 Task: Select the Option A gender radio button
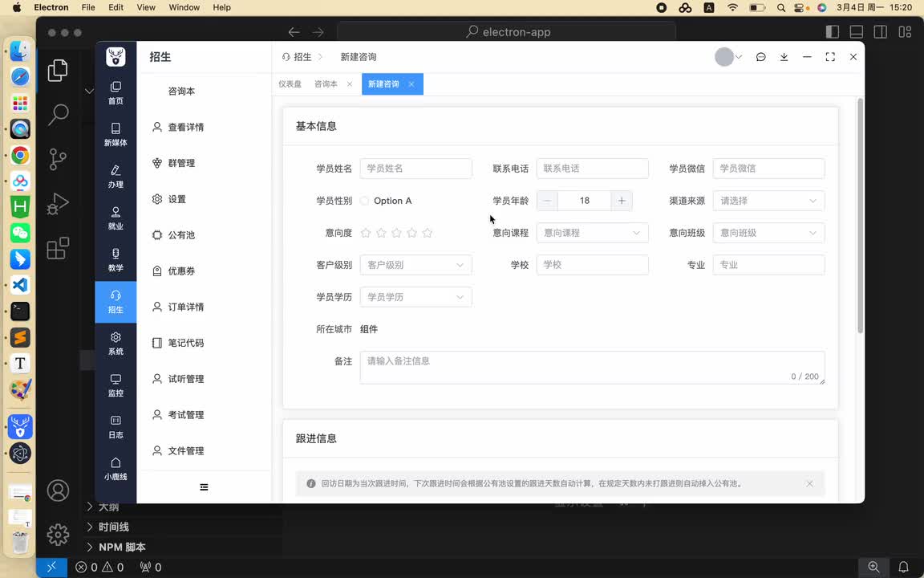click(x=364, y=201)
